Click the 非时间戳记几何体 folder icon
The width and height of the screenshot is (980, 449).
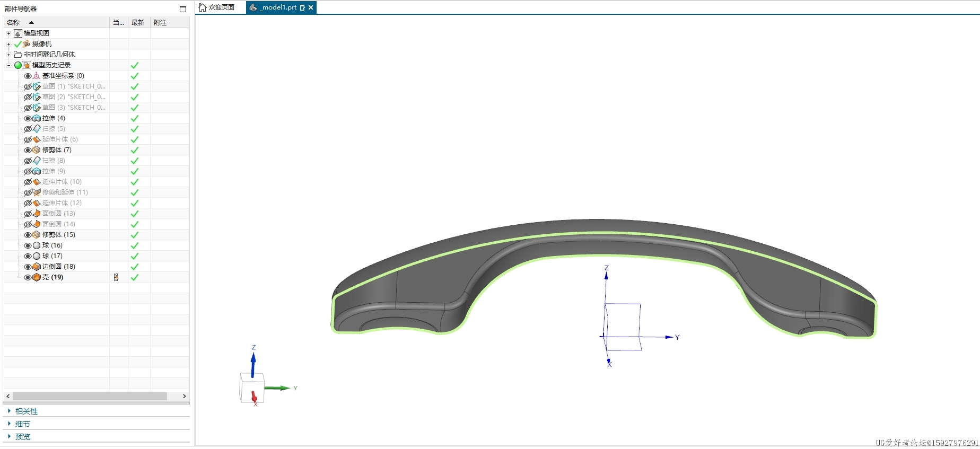[18, 55]
